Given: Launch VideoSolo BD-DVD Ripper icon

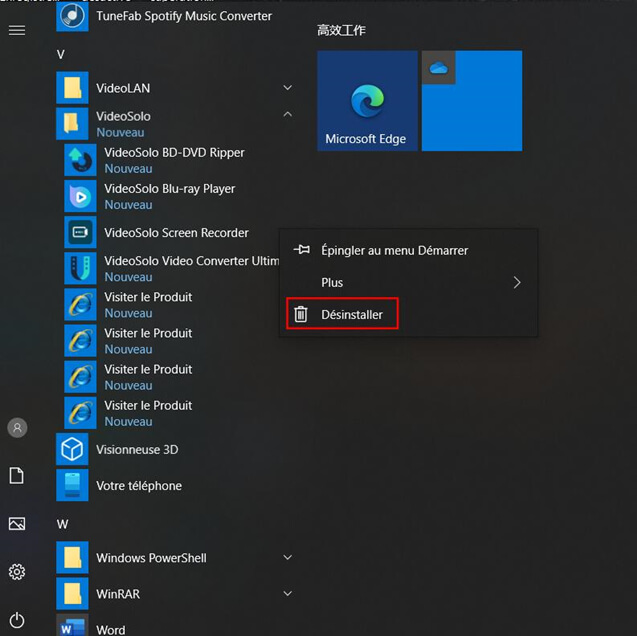Looking at the screenshot, I should click(80, 160).
